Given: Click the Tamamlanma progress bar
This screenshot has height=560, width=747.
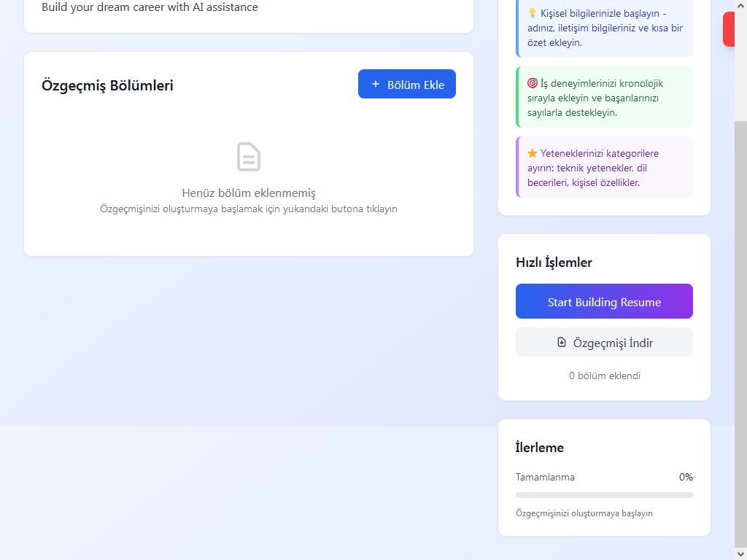Looking at the screenshot, I should pos(604,495).
